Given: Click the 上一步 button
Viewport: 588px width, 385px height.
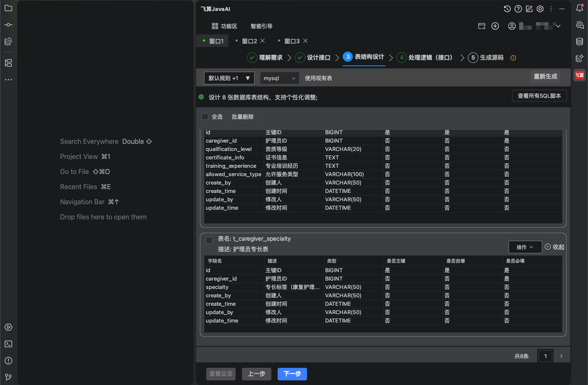Looking at the screenshot, I should click(256, 374).
